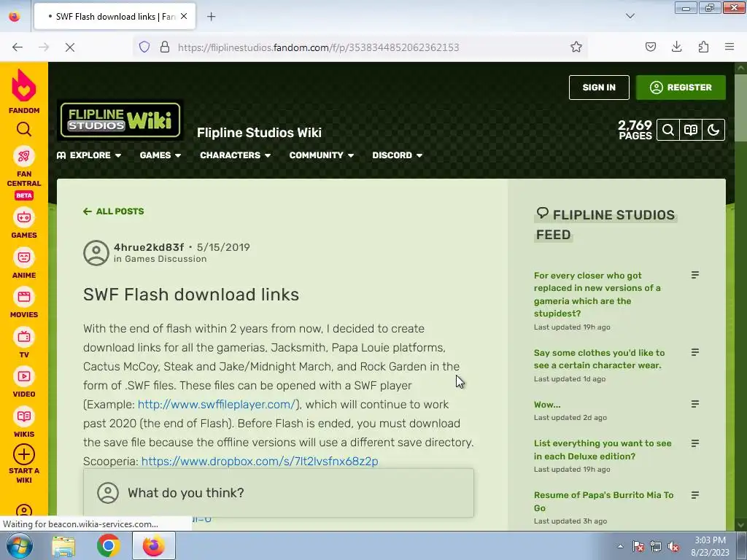This screenshot has height=560, width=747.
Task: Open Firefox extensions puzzle icon
Action: (703, 47)
